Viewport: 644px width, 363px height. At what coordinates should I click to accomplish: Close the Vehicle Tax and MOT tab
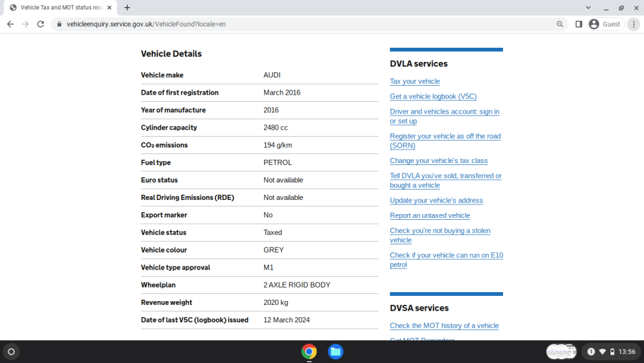[109, 7]
